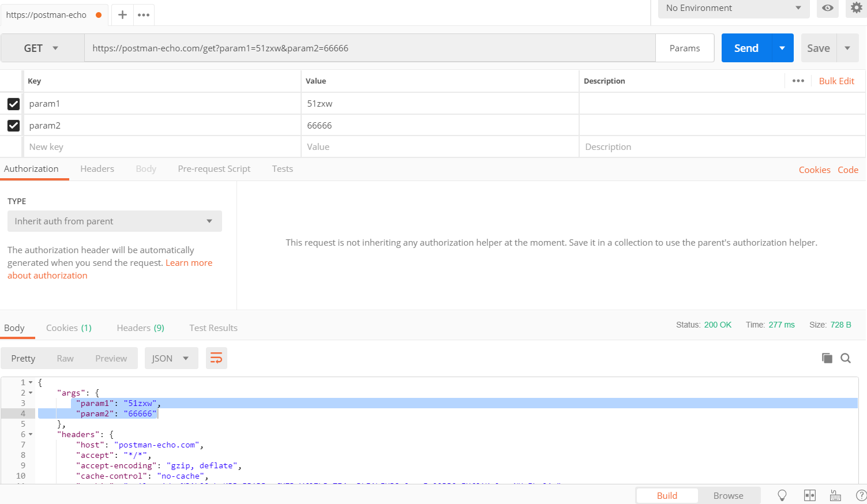Click the "postman-echo.com" host value line
Viewport: 867px width, 504px height.
click(x=140, y=445)
